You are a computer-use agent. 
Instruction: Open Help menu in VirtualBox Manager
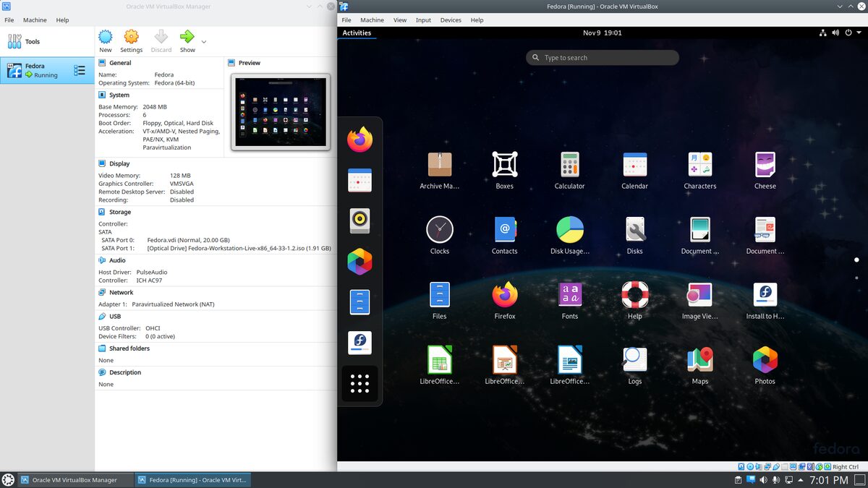[63, 20]
